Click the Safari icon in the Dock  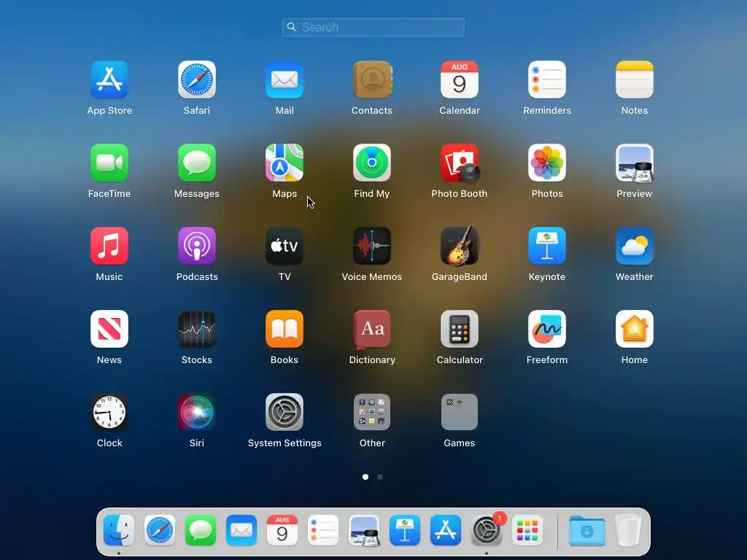click(160, 530)
